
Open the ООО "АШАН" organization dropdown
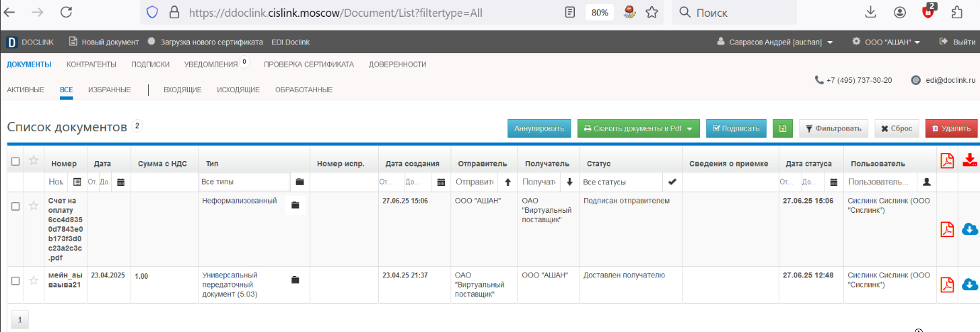pyautogui.click(x=886, y=42)
